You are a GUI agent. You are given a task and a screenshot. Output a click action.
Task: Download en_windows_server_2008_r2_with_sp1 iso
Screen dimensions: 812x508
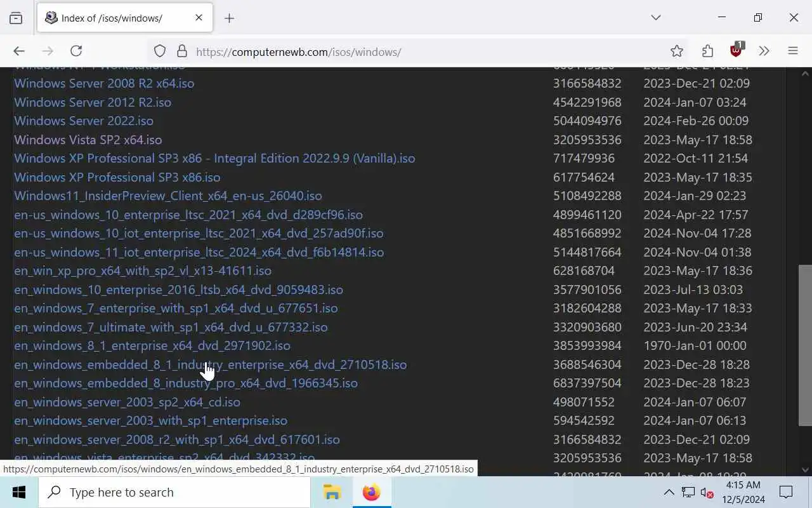click(177, 439)
